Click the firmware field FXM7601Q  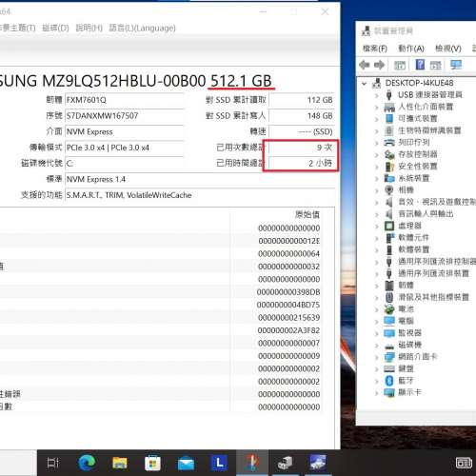coord(125,100)
